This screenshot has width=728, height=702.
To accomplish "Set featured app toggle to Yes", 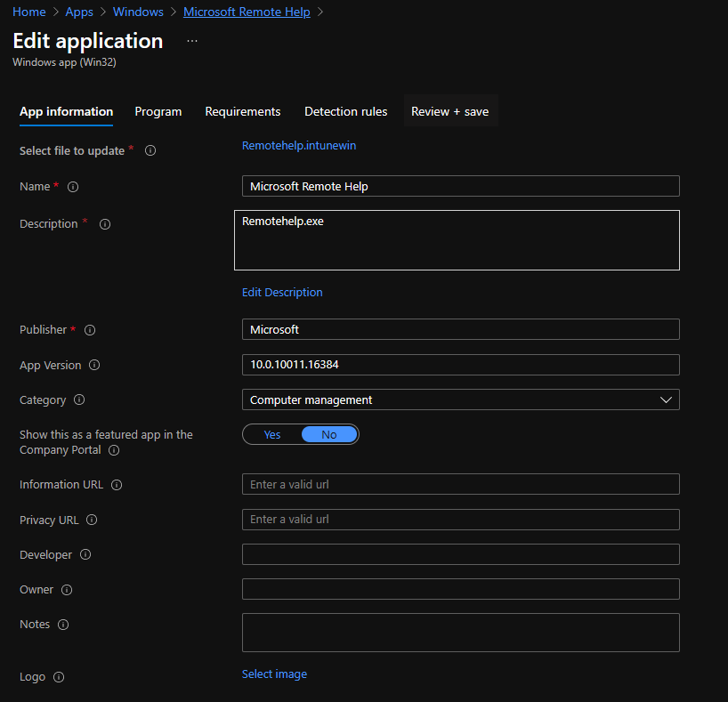I will pos(272,434).
